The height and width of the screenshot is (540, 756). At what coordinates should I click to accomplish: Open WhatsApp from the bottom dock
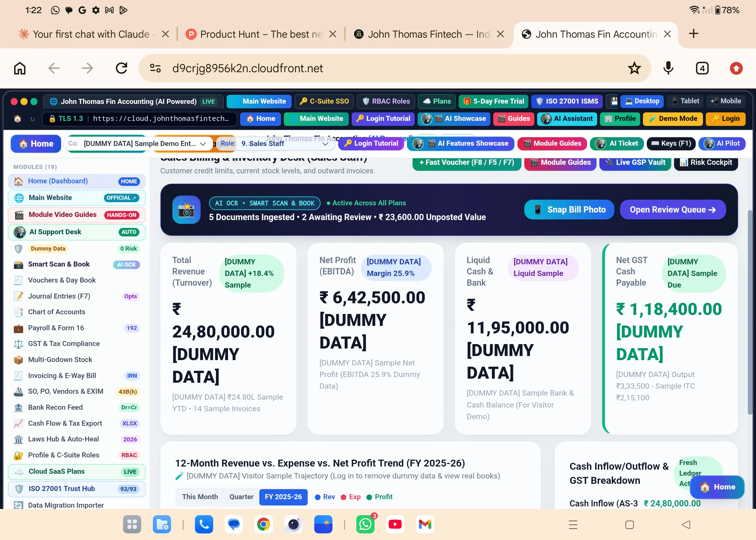365,524
